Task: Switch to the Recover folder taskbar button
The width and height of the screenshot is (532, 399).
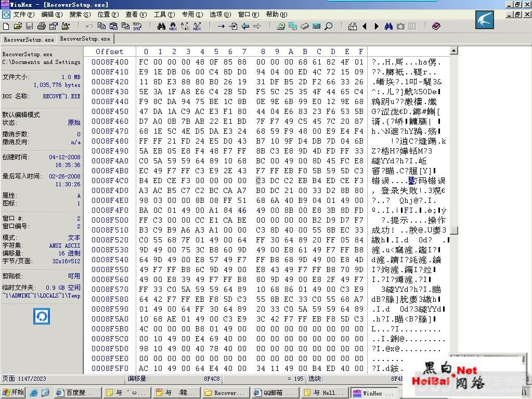Action: pyautogui.click(x=226, y=393)
